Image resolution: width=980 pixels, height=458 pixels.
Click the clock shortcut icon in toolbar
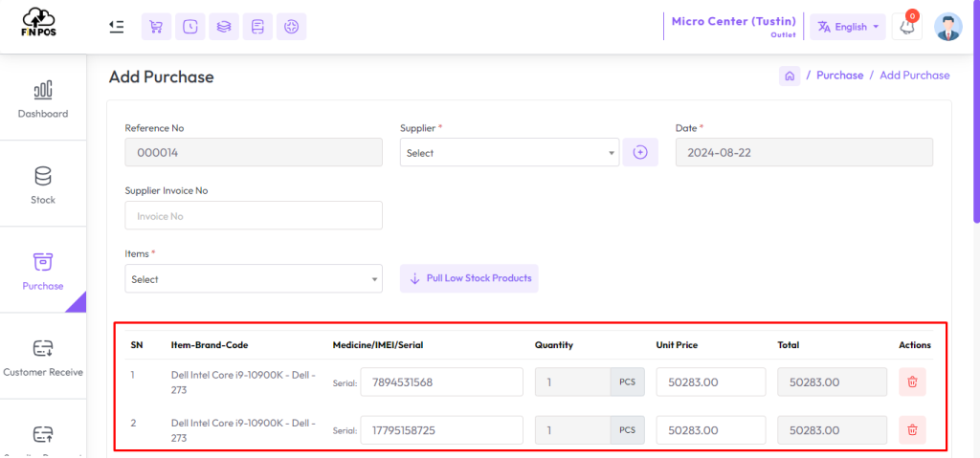point(190,27)
